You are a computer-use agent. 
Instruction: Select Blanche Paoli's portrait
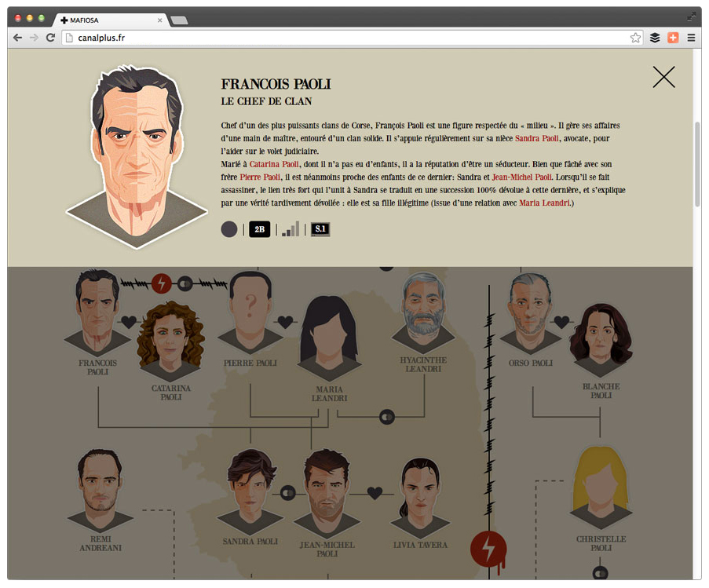[x=601, y=340]
